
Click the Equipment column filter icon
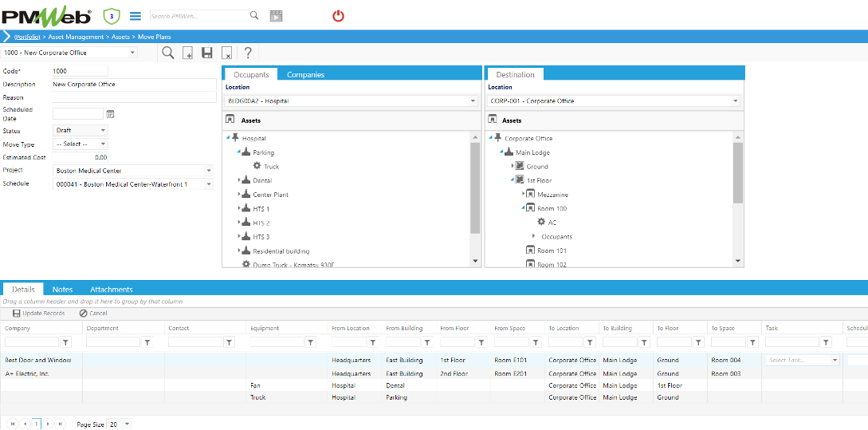(x=311, y=342)
